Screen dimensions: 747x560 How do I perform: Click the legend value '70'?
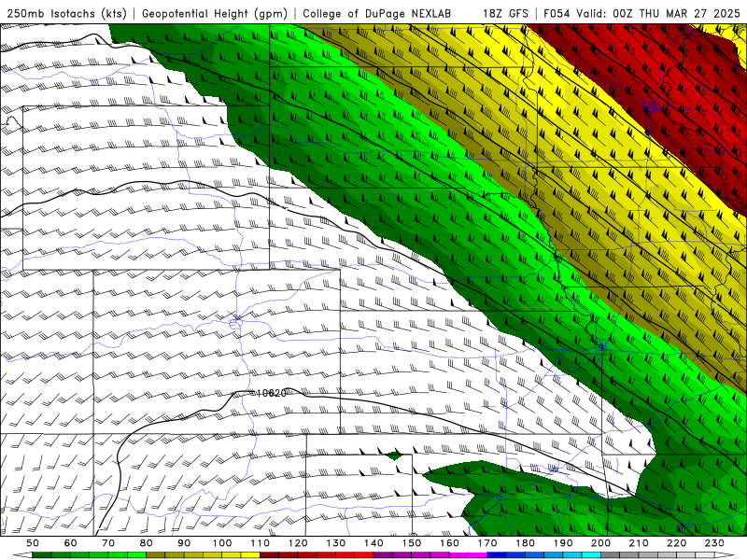click(108, 543)
